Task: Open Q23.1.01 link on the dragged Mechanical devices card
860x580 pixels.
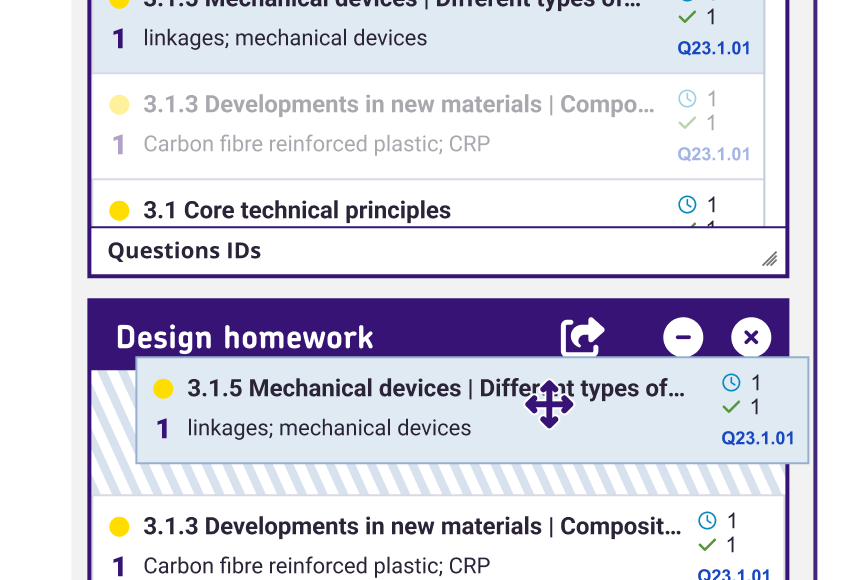Action: (758, 438)
